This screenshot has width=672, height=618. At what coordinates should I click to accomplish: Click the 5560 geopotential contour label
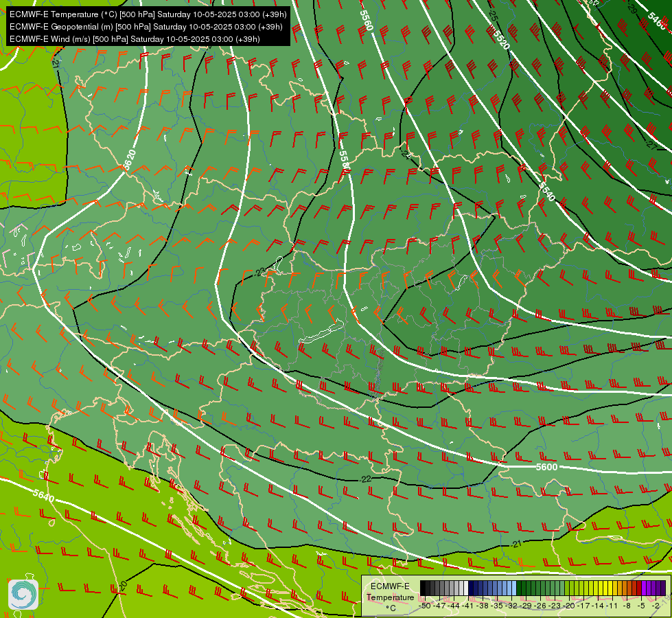pyautogui.click(x=367, y=20)
